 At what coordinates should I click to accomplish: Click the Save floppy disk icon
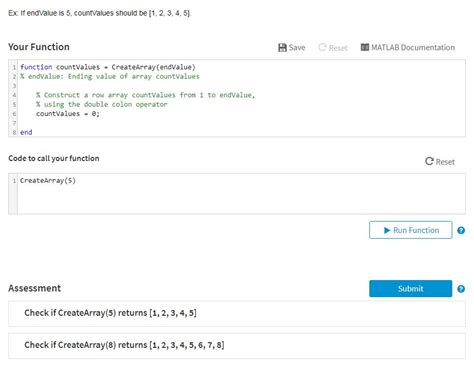tap(282, 48)
